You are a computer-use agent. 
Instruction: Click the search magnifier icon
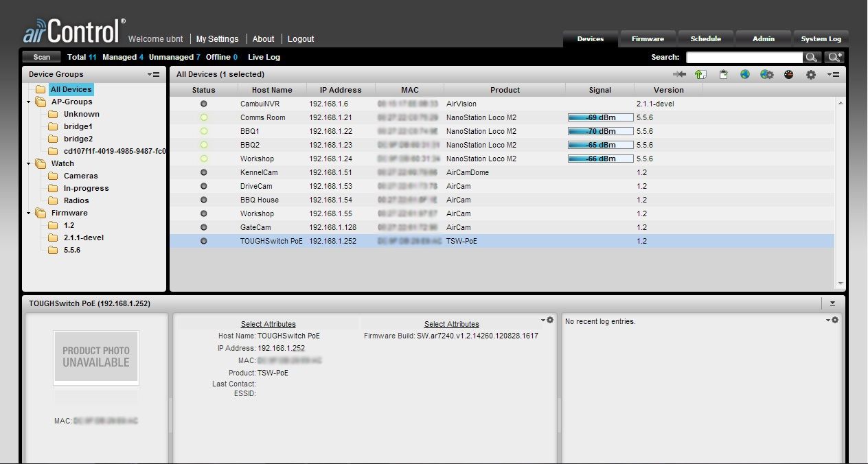click(812, 58)
